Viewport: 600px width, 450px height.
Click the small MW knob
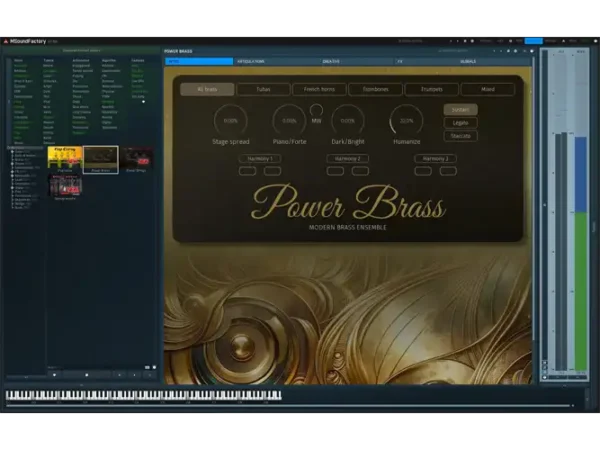coord(316,110)
